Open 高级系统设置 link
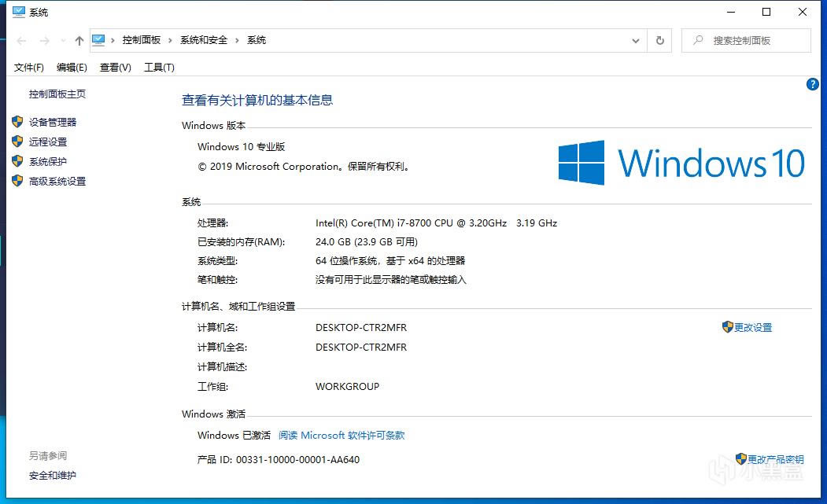The width and height of the screenshot is (827, 504). coord(57,182)
